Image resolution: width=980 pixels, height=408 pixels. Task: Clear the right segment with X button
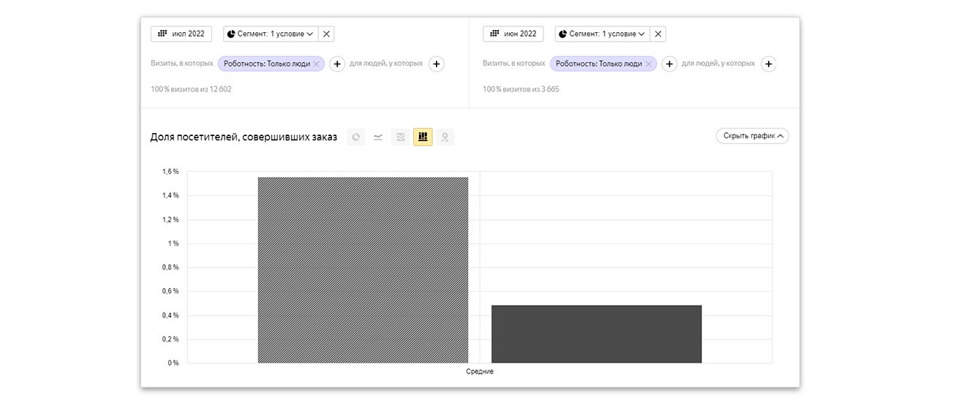(x=658, y=34)
